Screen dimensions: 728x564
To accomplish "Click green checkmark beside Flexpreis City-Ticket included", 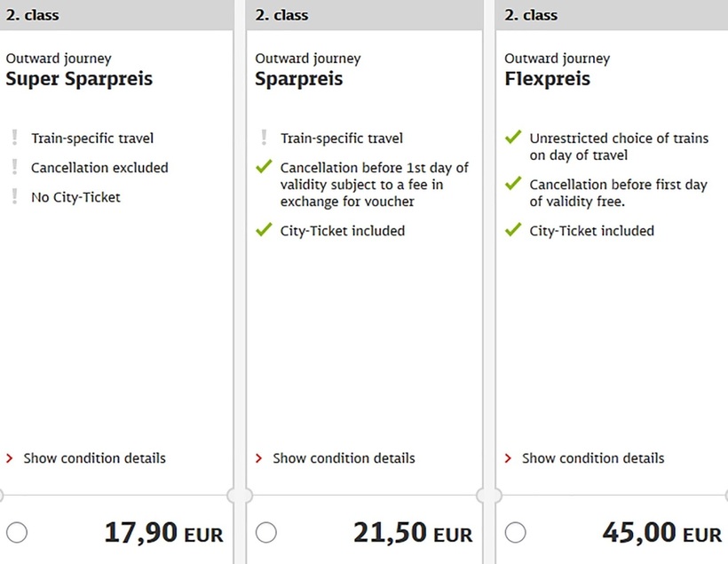I will (x=512, y=230).
